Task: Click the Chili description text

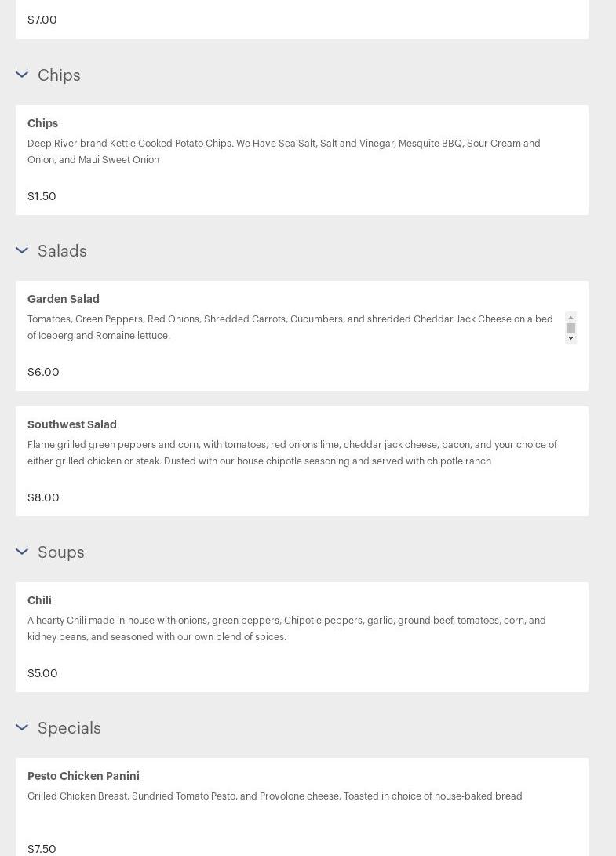Action: (286, 628)
